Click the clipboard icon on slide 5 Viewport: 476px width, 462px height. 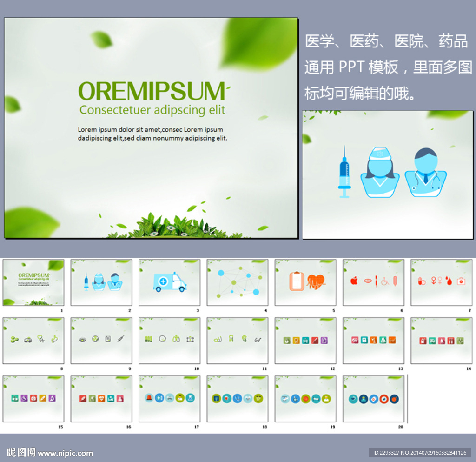(x=297, y=281)
